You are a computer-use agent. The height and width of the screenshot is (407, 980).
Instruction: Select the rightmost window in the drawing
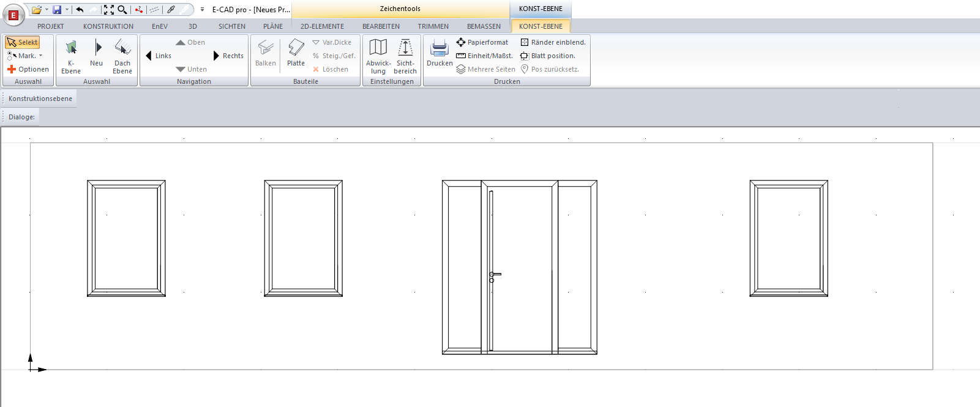point(789,238)
